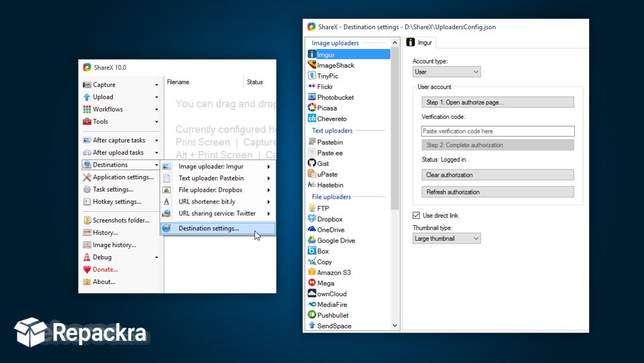The image size is (644, 363).
Task: Select the Photobucket uploader icon
Action: [312, 97]
